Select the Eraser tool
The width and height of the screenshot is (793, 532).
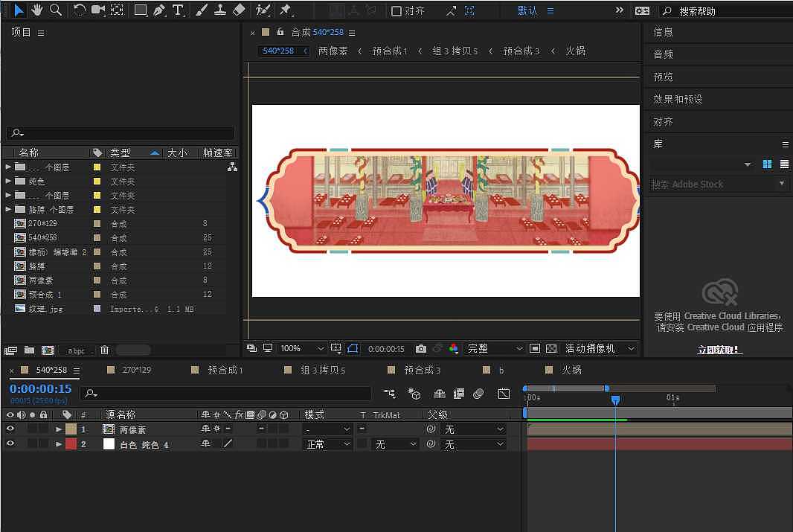(x=239, y=10)
